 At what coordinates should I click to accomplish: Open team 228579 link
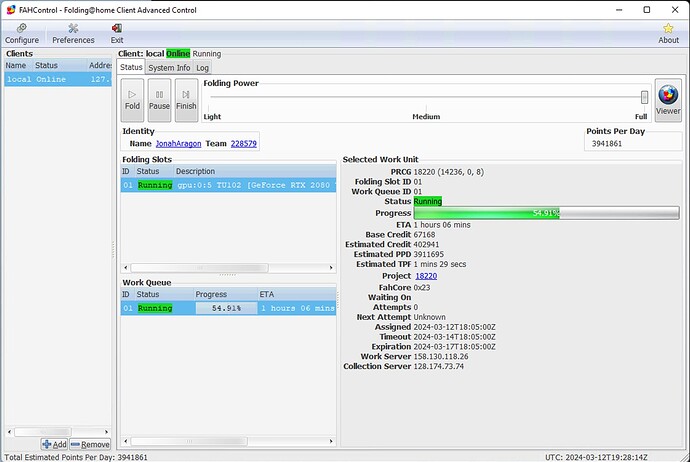click(243, 143)
